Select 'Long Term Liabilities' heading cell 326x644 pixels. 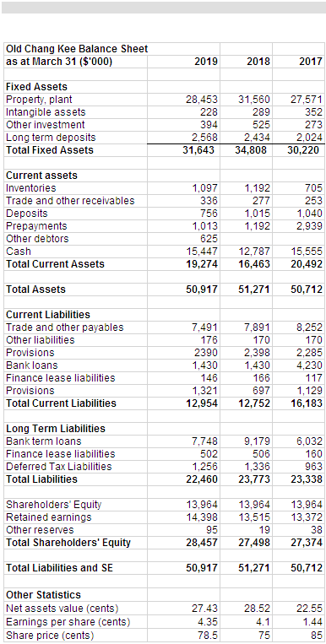pos(56,429)
